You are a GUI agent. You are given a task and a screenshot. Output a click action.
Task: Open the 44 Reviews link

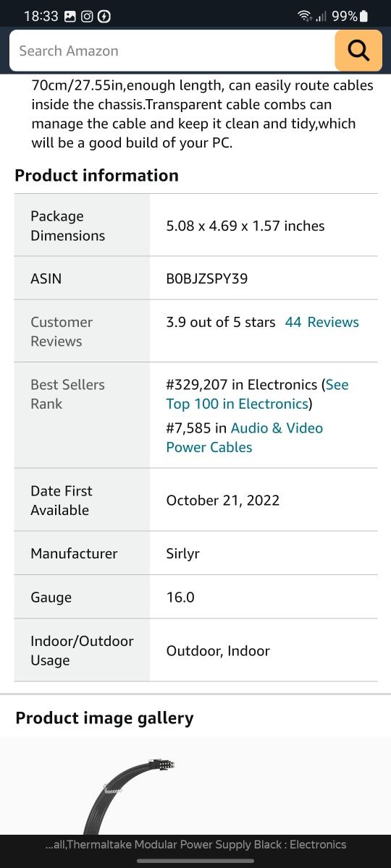321,322
